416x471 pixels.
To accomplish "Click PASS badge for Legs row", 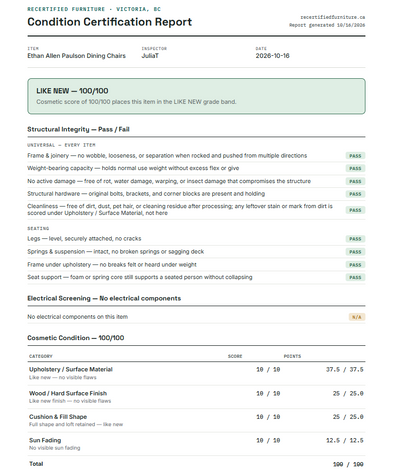I will 355,239.
